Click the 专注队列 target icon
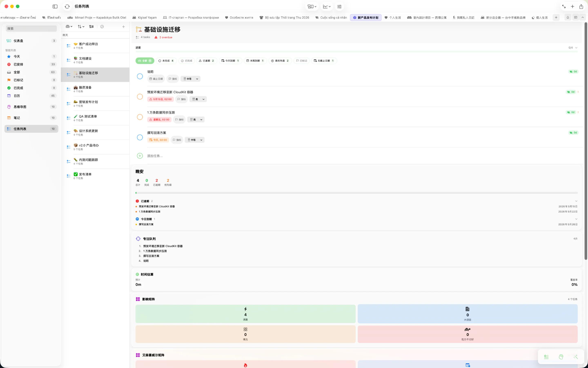Image resolution: width=588 pixels, height=368 pixels. tap(138, 239)
